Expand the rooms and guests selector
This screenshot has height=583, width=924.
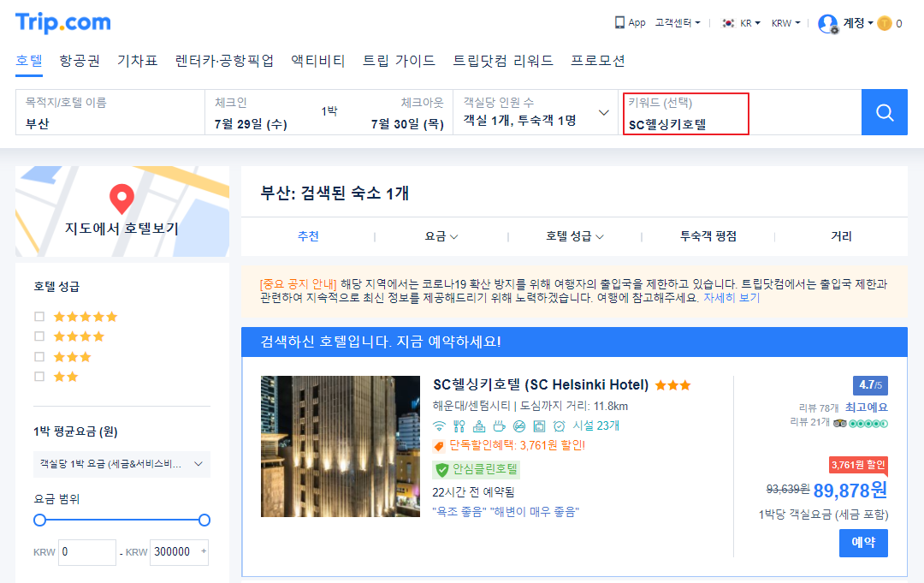pos(536,112)
